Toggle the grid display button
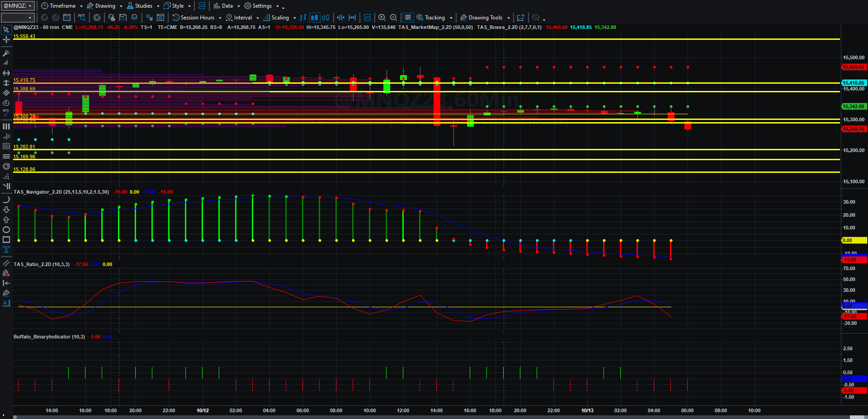The width and height of the screenshot is (868, 419). (x=408, y=18)
